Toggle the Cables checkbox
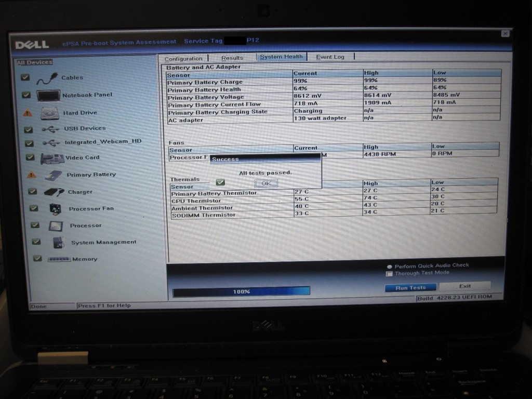Viewport: 532px width, 399px height. click(x=25, y=77)
